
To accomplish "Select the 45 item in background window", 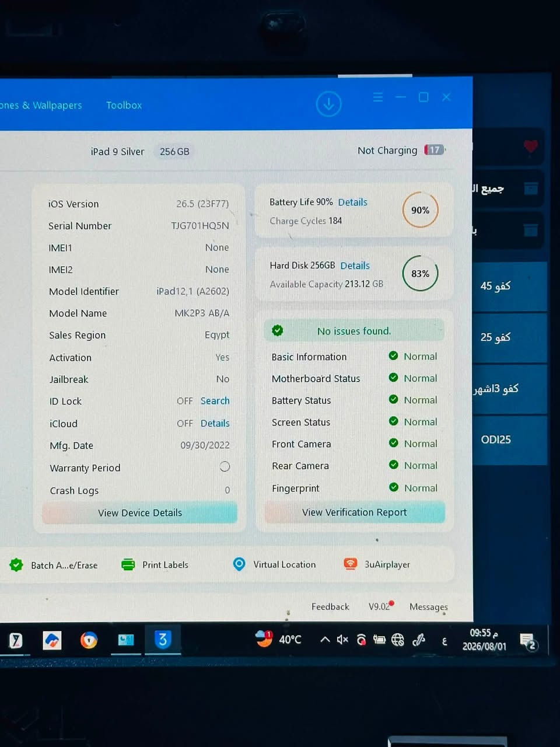I will click(x=510, y=286).
